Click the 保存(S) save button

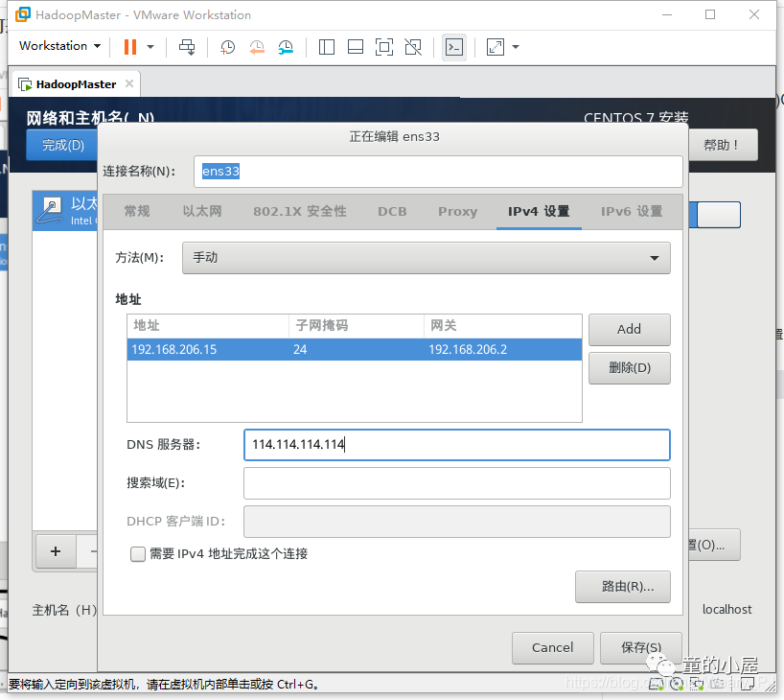(x=641, y=648)
